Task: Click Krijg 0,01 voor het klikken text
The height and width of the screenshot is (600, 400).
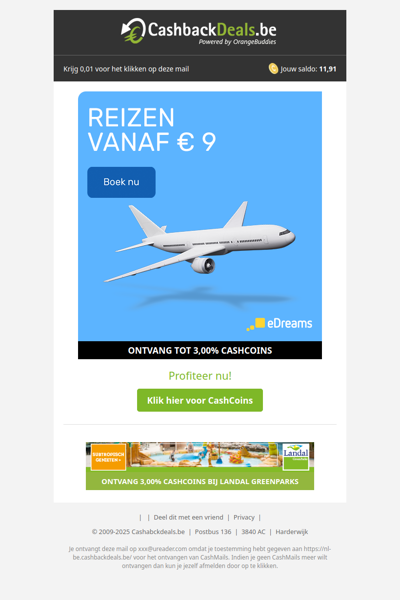Action: [126, 69]
